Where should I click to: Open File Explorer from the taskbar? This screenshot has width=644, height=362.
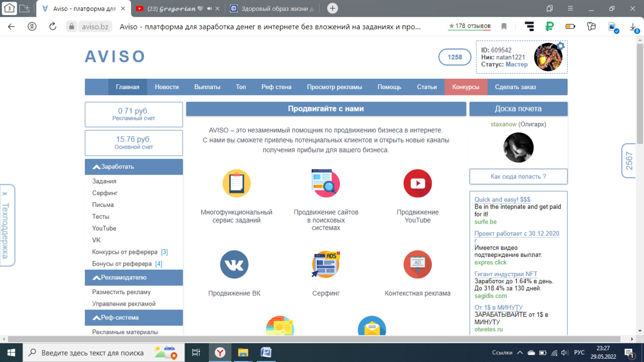[243, 352]
